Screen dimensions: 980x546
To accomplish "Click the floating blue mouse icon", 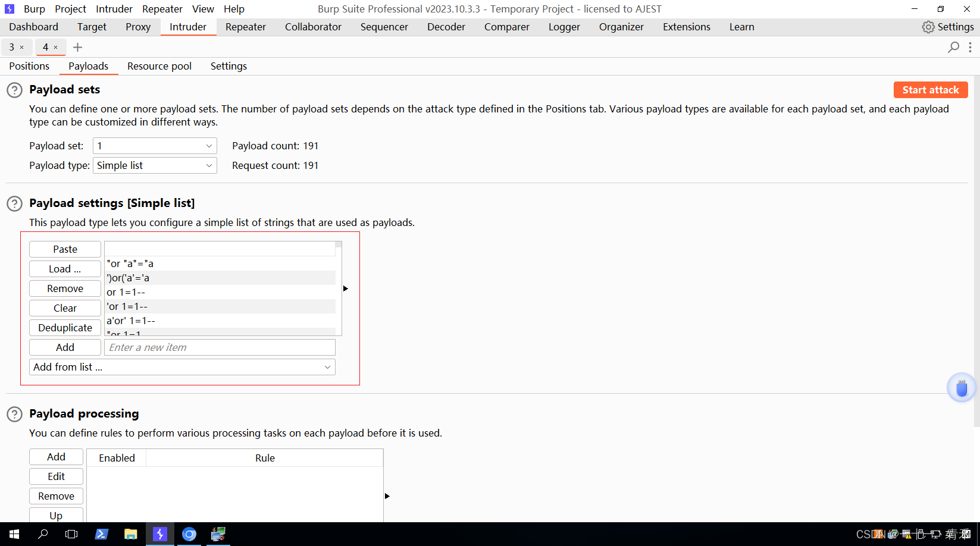I will [962, 388].
